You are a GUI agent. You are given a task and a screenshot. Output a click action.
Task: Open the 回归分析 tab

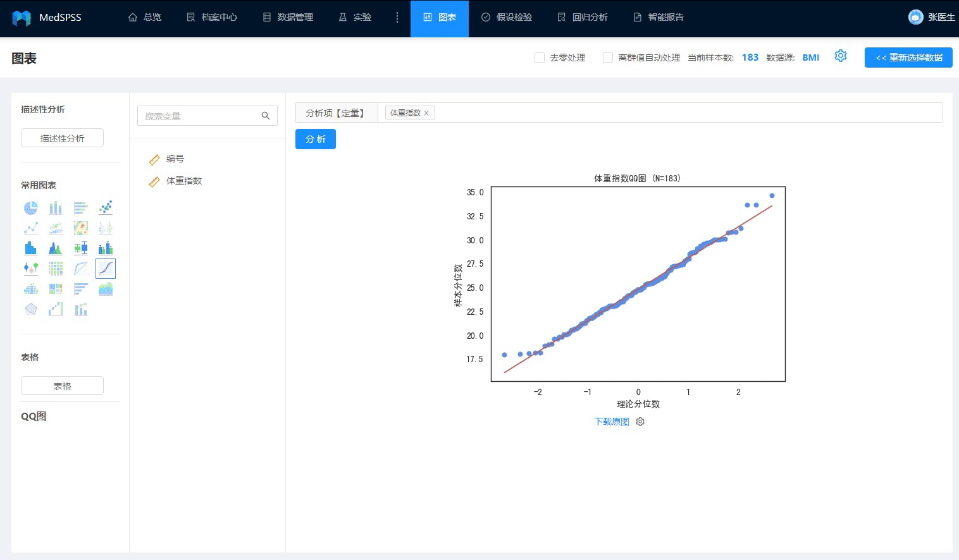[583, 18]
